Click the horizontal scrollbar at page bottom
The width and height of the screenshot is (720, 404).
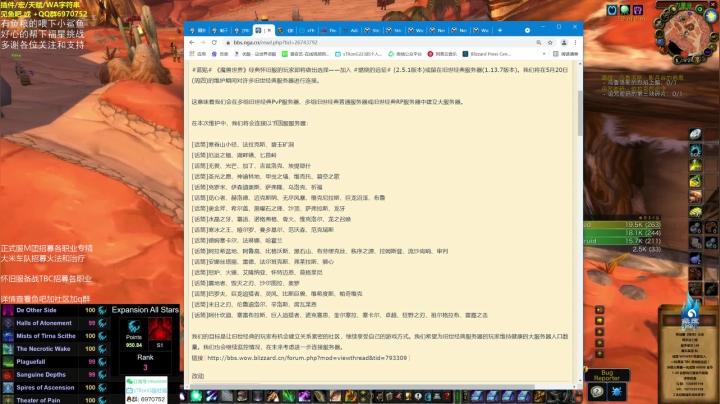click(x=360, y=387)
